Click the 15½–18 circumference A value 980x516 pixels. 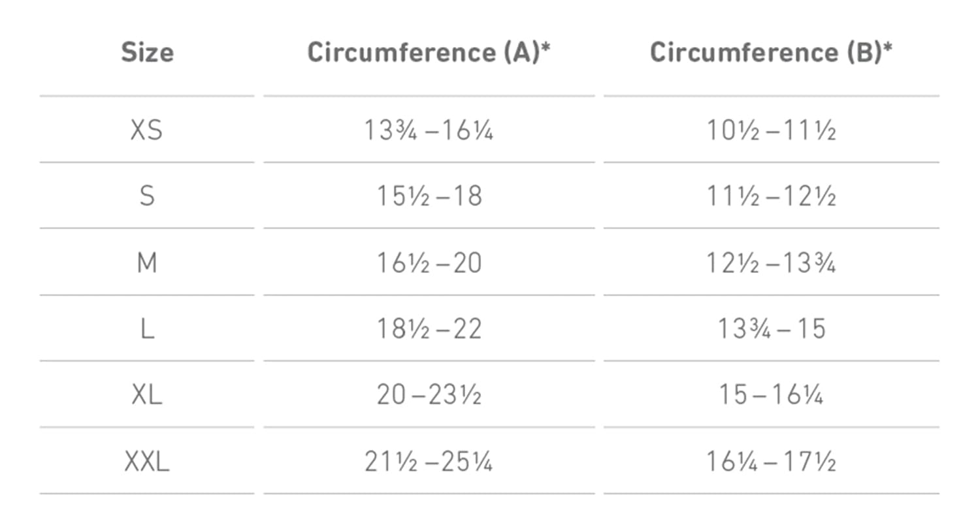429,197
